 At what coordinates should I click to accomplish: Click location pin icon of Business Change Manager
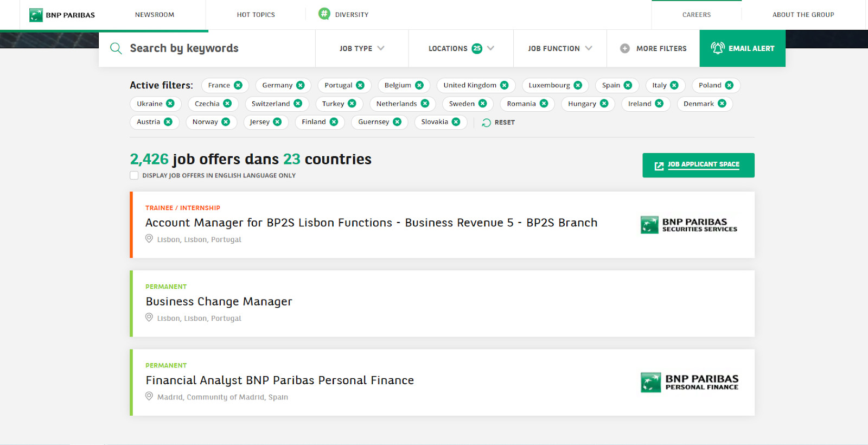coord(149,317)
